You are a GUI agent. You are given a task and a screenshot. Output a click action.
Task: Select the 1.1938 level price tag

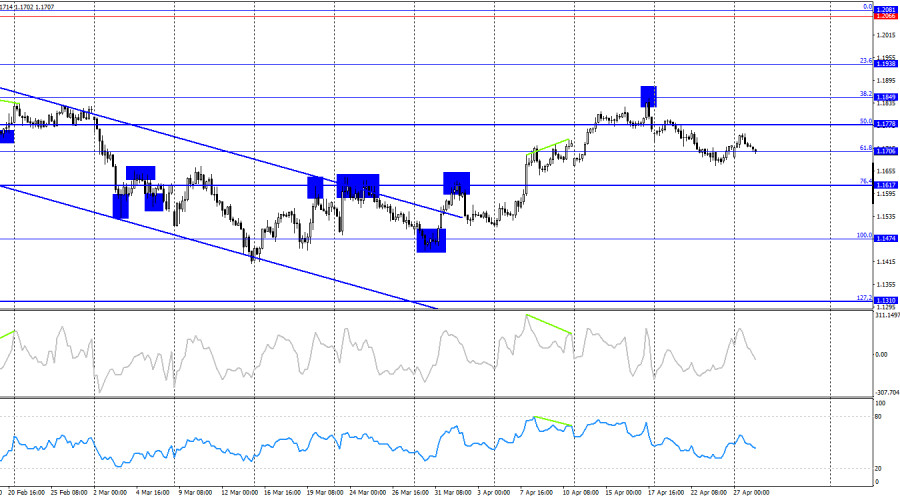(x=885, y=64)
